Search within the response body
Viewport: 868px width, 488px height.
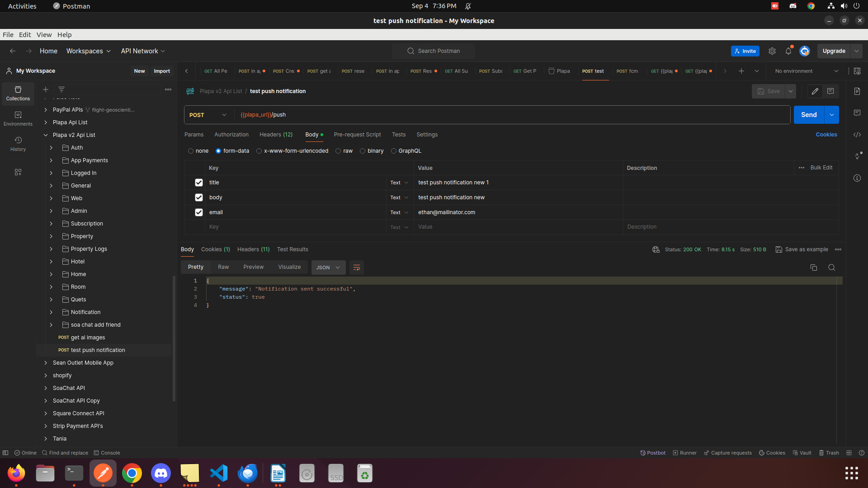[x=831, y=267]
